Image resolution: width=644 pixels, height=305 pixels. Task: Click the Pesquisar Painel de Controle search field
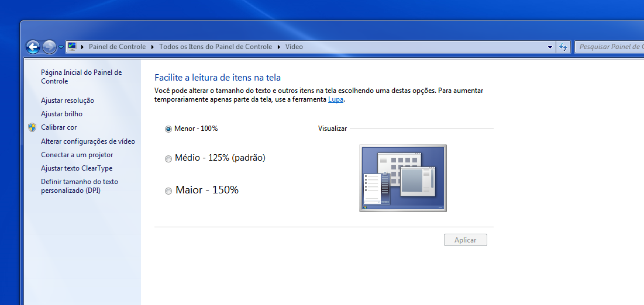click(x=608, y=47)
